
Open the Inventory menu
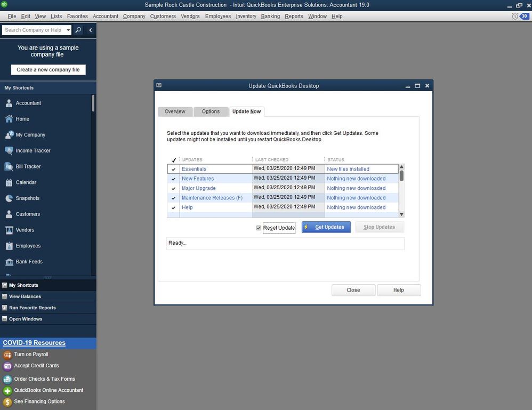click(x=246, y=17)
